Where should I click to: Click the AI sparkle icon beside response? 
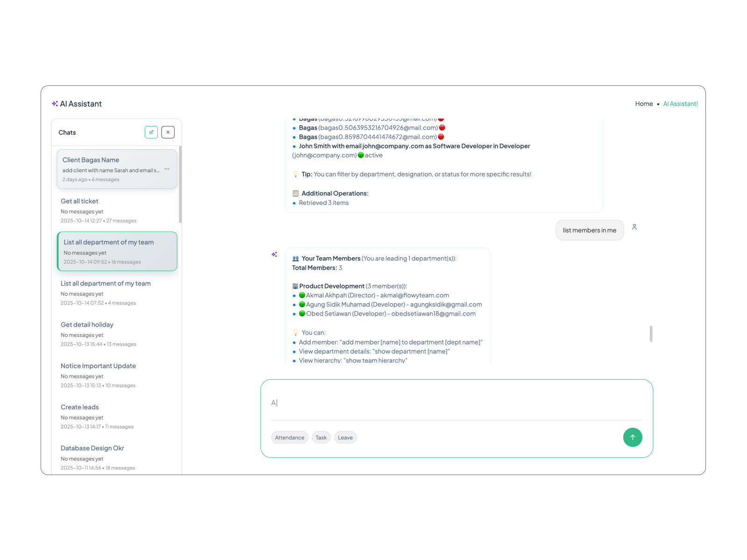pos(275,254)
